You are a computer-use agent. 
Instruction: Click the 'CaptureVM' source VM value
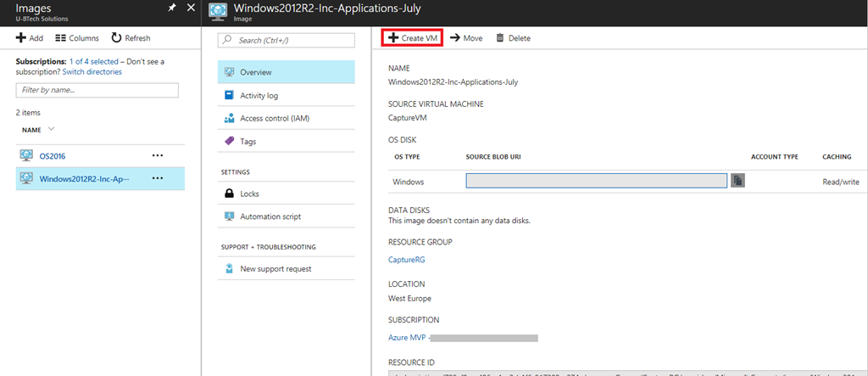click(408, 118)
